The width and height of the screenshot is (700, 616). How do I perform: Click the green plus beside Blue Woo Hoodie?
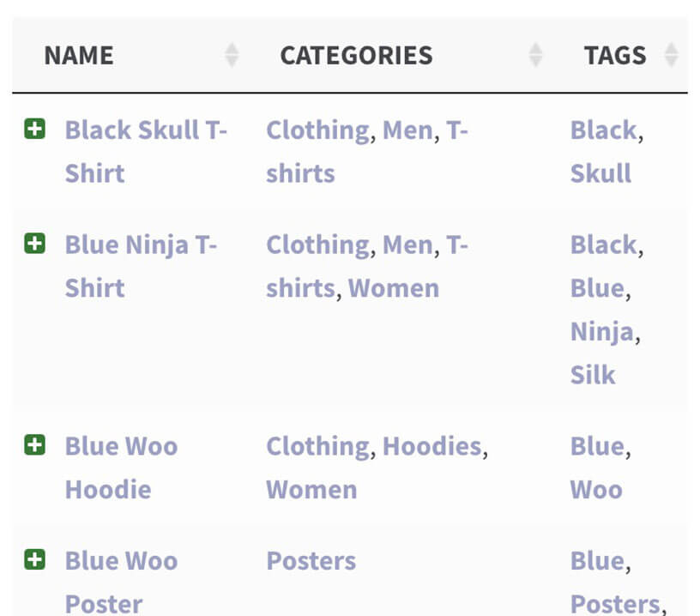34,445
